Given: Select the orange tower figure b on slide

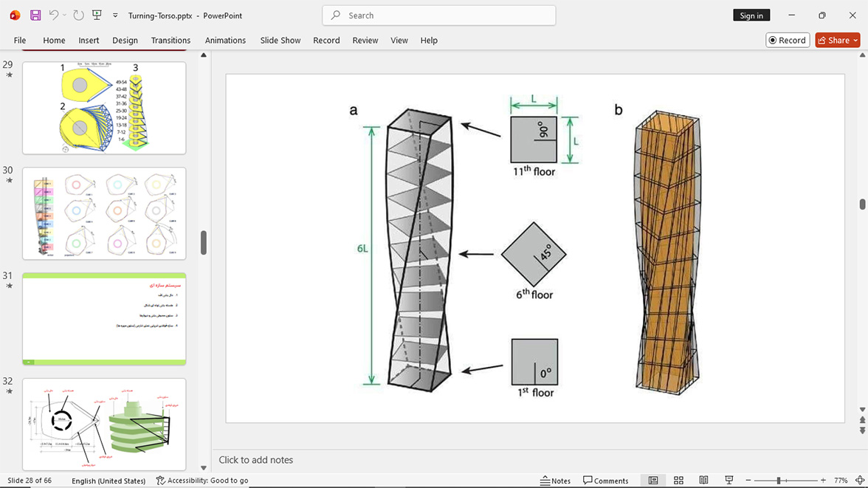Looking at the screenshot, I should click(x=667, y=252).
